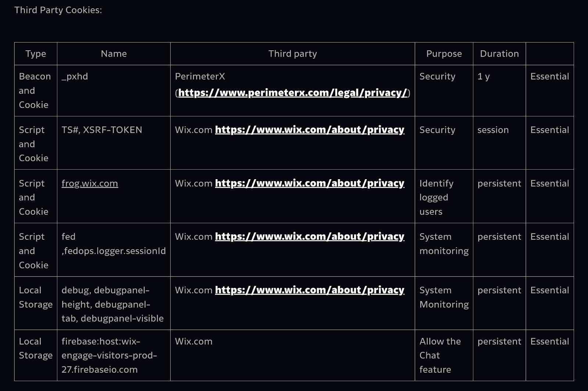Open Wix privacy link in the fedops.logger row
The height and width of the screenshot is (391, 588).
(309, 236)
